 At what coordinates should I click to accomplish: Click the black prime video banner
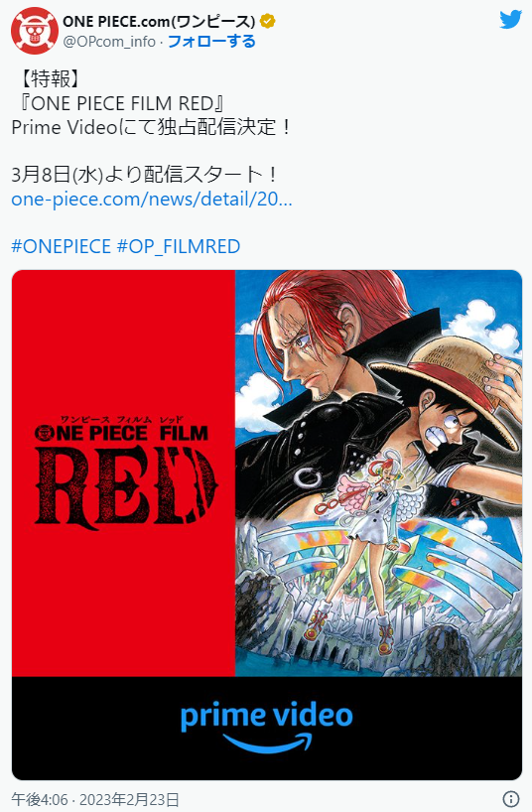(x=267, y=728)
